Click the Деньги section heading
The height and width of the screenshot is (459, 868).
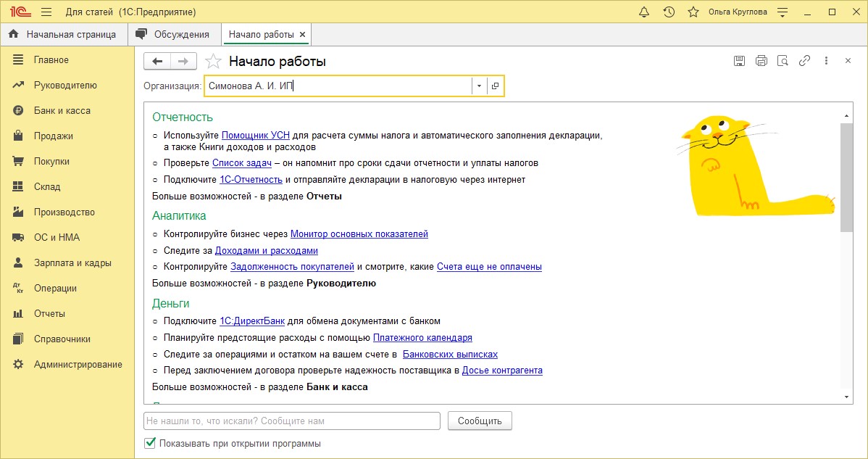171,303
